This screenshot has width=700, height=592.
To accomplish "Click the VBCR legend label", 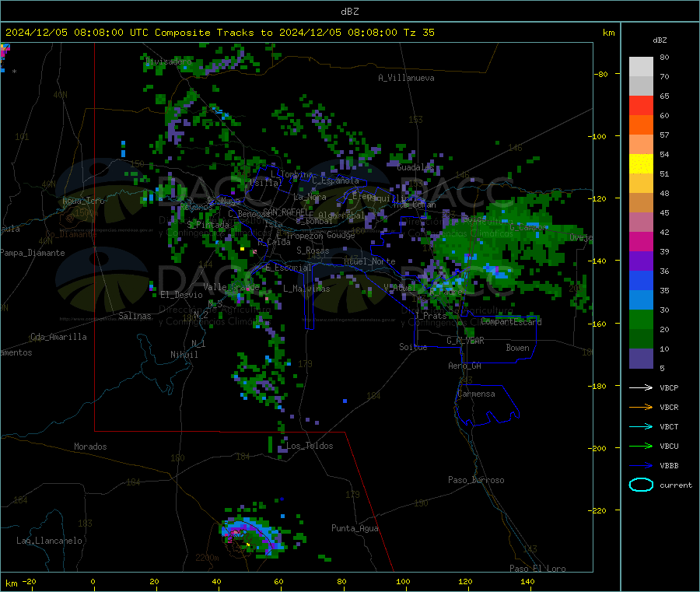I will [x=669, y=407].
